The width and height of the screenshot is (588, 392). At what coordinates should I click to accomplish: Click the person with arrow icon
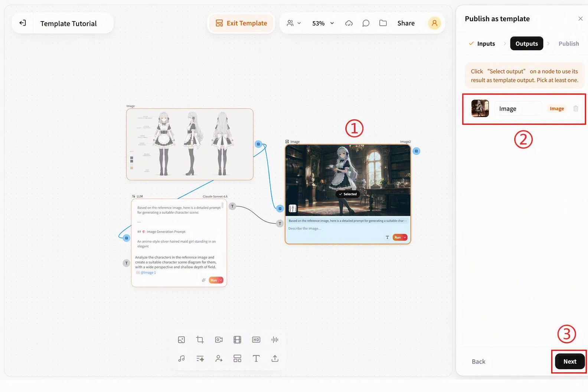pyautogui.click(x=219, y=358)
